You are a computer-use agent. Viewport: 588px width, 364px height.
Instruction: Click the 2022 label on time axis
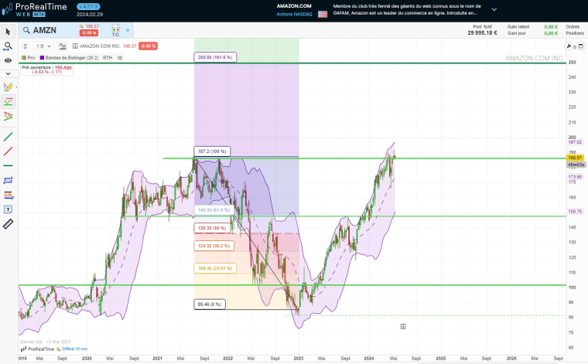(x=227, y=359)
